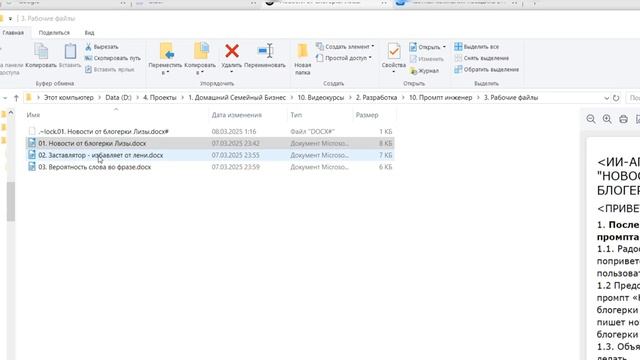
Task: Switch to Главная ribbon tab
Action: [x=13, y=33]
